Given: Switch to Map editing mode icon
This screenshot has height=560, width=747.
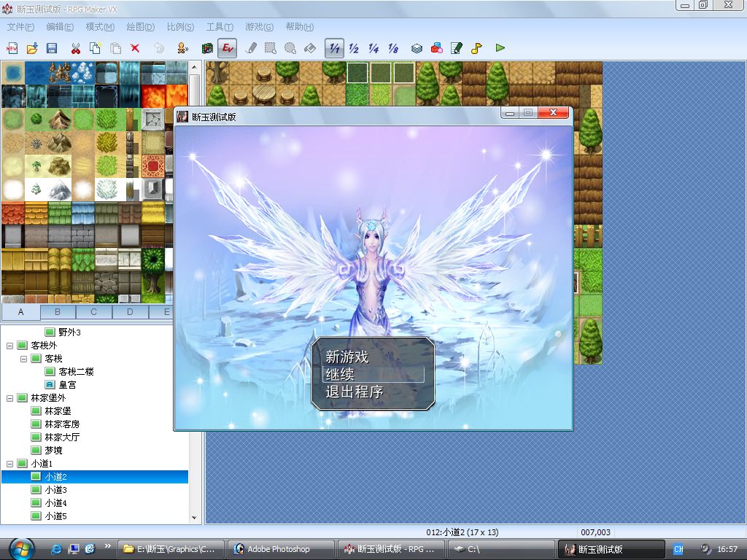Looking at the screenshot, I should (x=207, y=48).
